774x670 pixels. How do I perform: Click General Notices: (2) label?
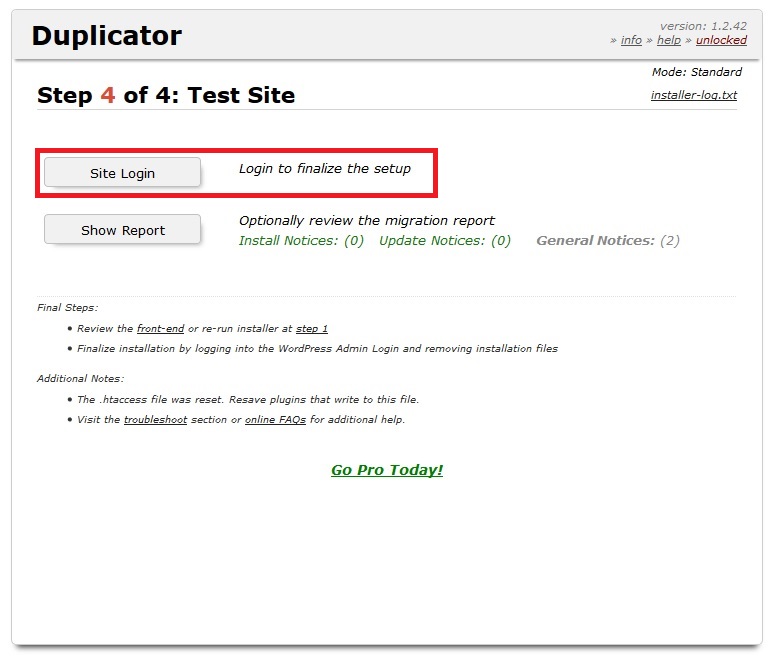point(608,241)
